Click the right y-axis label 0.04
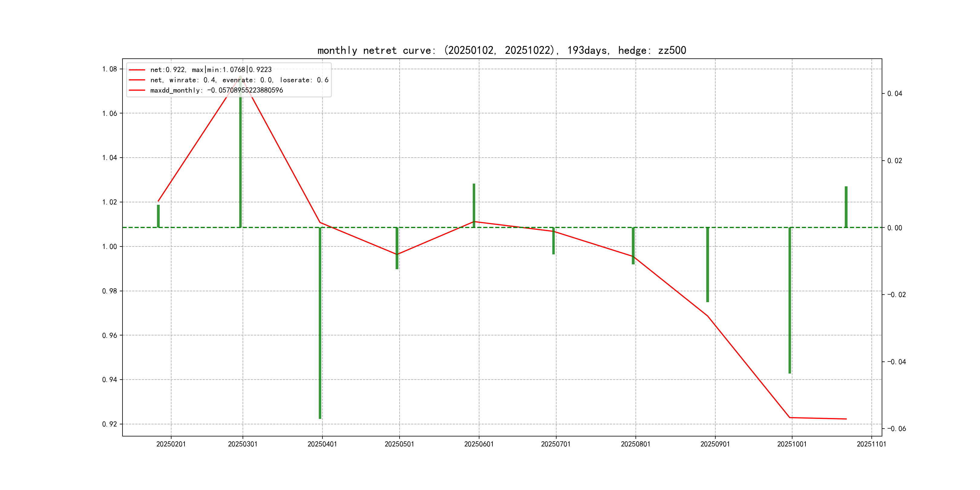The height and width of the screenshot is (490, 980). tap(895, 93)
